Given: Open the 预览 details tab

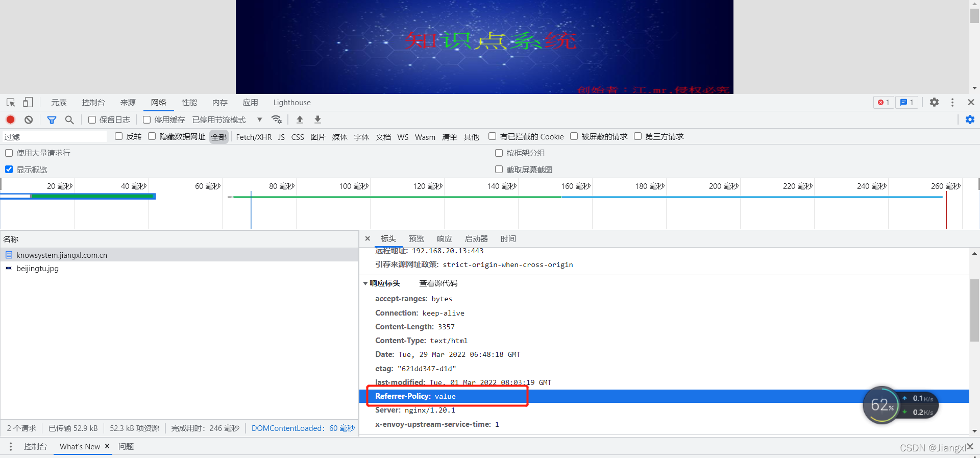Looking at the screenshot, I should pos(416,238).
